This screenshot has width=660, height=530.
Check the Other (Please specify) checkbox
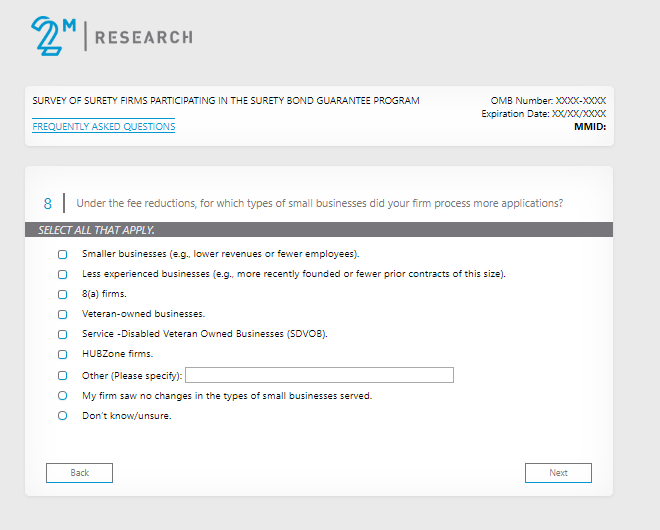[63, 376]
